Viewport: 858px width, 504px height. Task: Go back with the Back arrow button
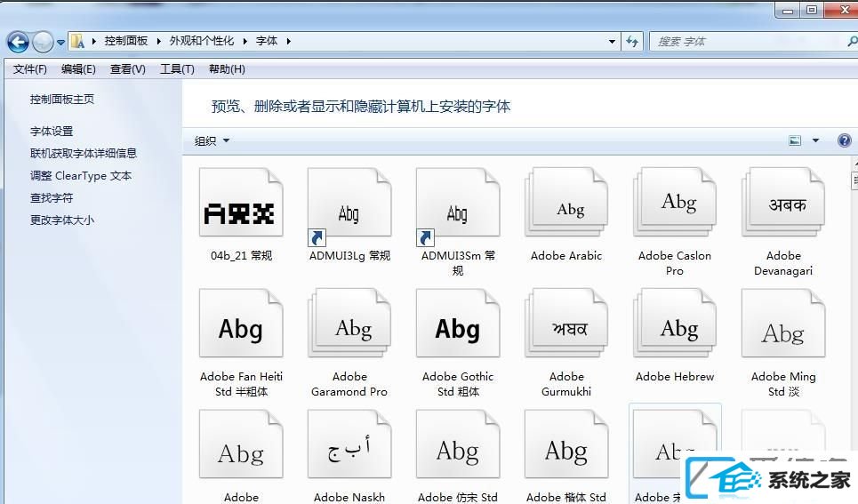pos(18,42)
